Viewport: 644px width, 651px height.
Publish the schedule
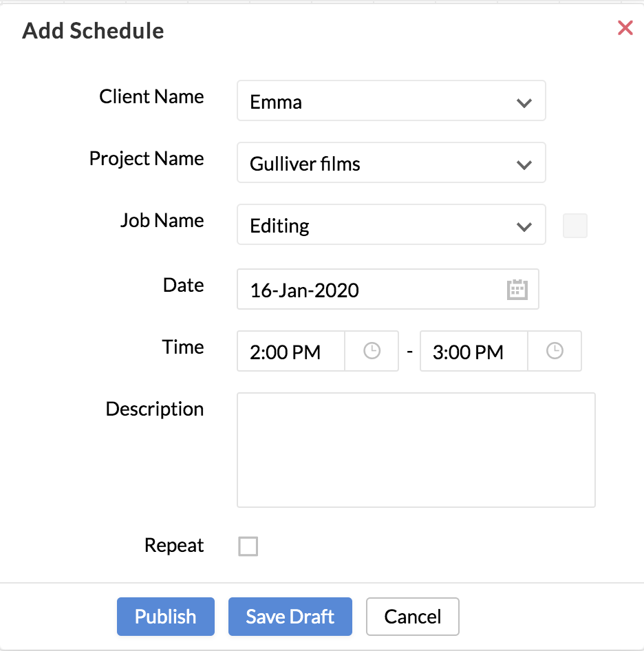coord(165,617)
